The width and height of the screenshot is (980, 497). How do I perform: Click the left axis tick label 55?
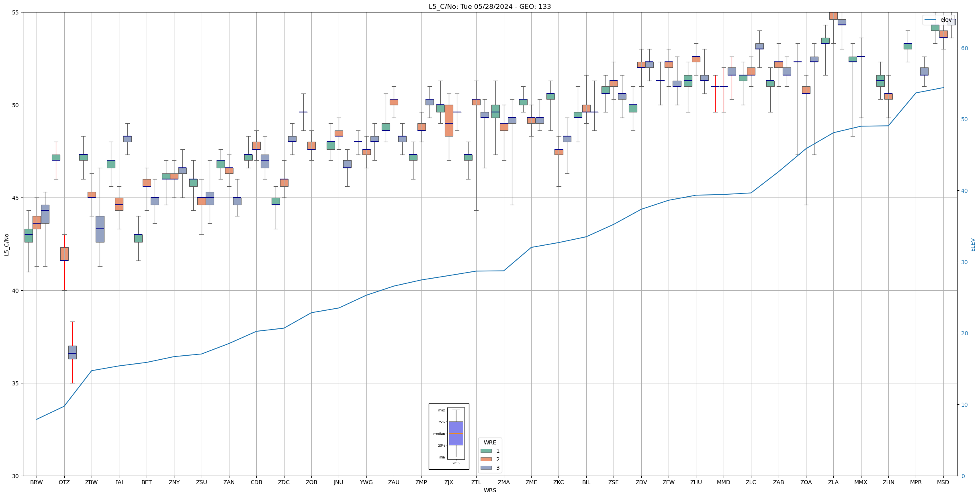tap(15, 12)
